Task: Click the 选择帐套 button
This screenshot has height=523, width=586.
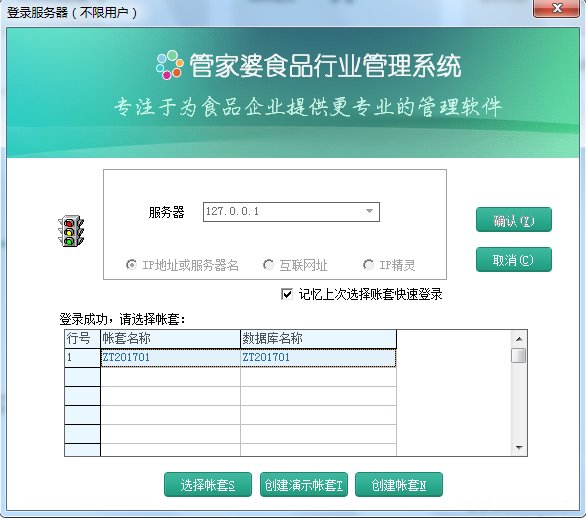Action: (x=208, y=485)
